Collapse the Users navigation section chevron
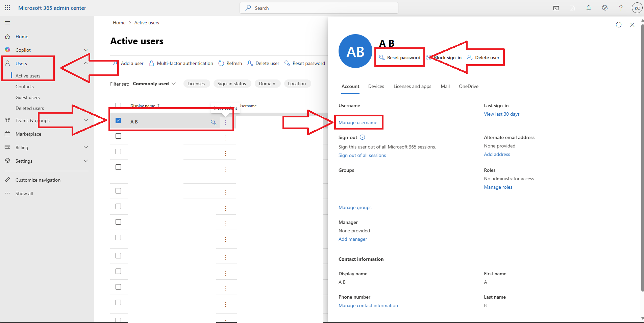The height and width of the screenshot is (323, 644). click(x=86, y=63)
